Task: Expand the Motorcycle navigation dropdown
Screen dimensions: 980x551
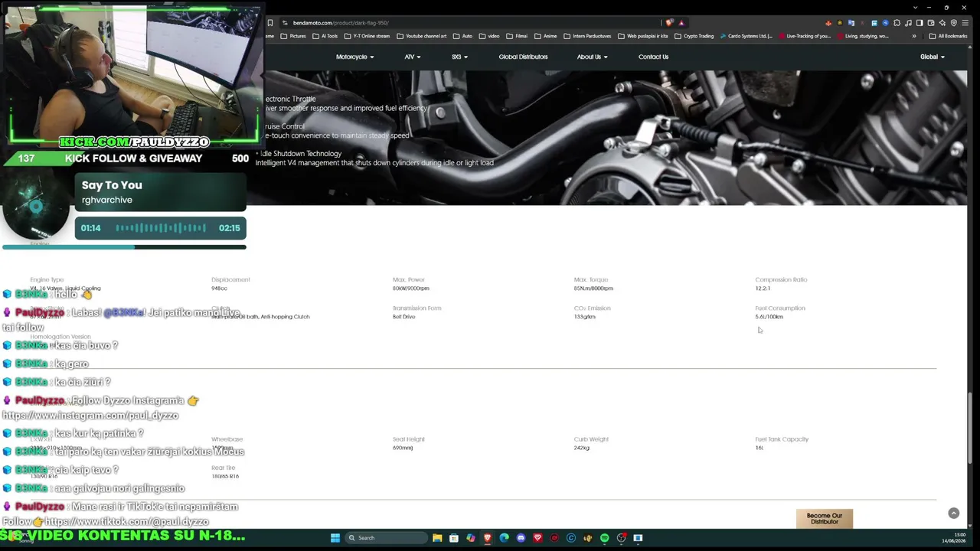Action: (354, 57)
